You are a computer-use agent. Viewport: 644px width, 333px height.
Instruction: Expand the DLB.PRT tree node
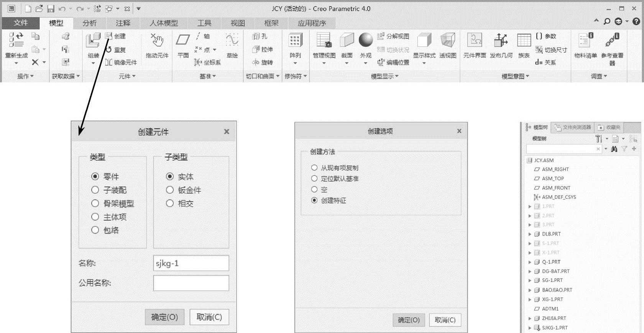click(x=530, y=234)
